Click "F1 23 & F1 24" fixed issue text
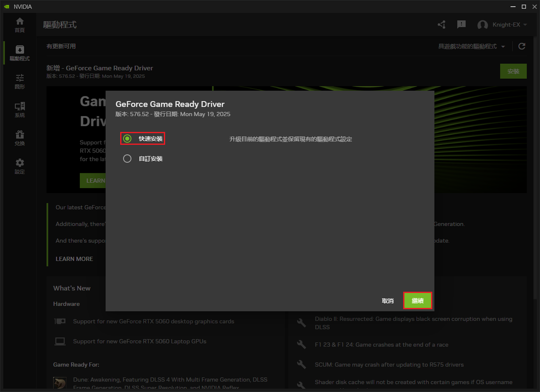The image size is (540, 392). (382, 344)
